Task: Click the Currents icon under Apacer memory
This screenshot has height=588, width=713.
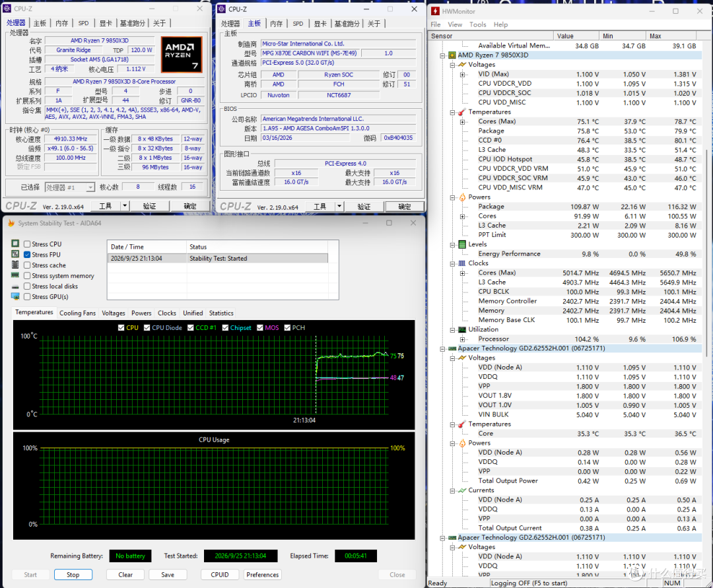Action: pyautogui.click(x=462, y=490)
